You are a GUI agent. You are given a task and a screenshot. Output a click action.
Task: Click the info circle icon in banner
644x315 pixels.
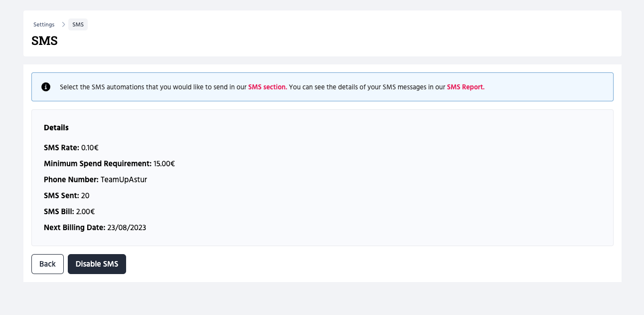pyautogui.click(x=46, y=87)
